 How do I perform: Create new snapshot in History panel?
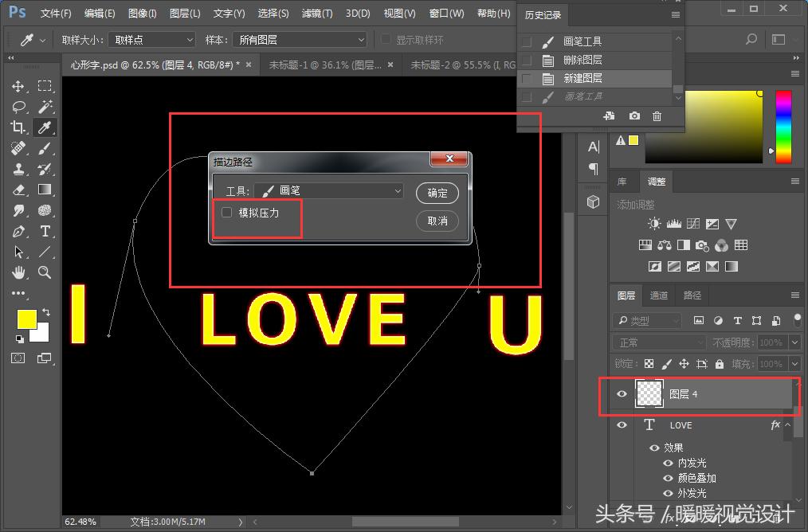pos(634,115)
